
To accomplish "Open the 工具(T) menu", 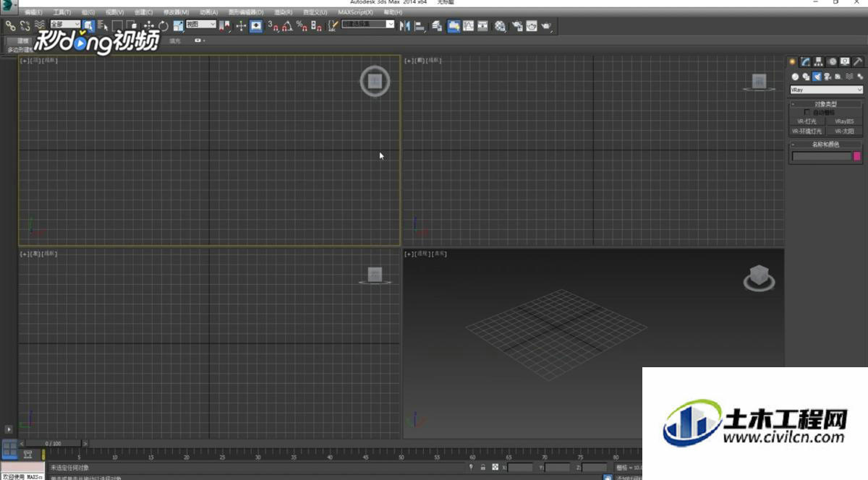I will pyautogui.click(x=61, y=12).
